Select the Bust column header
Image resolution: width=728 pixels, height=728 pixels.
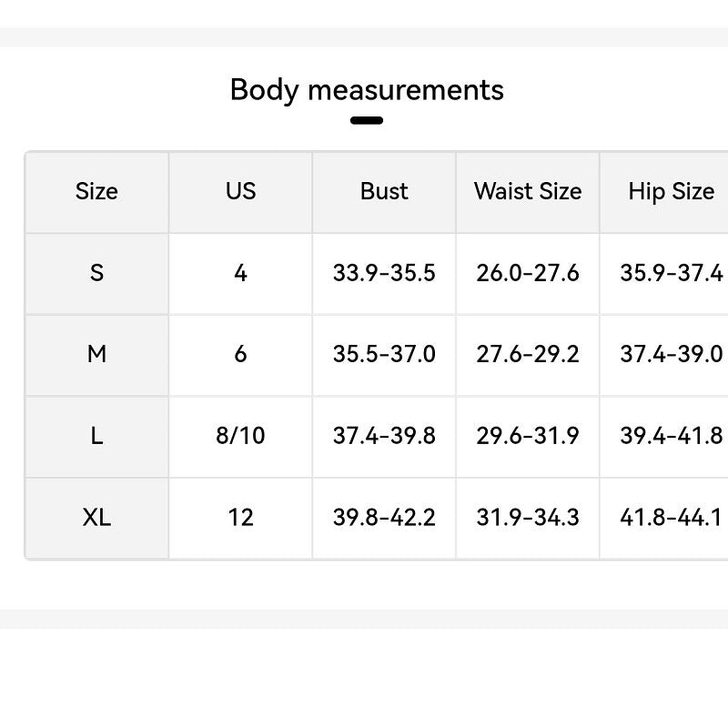384,191
